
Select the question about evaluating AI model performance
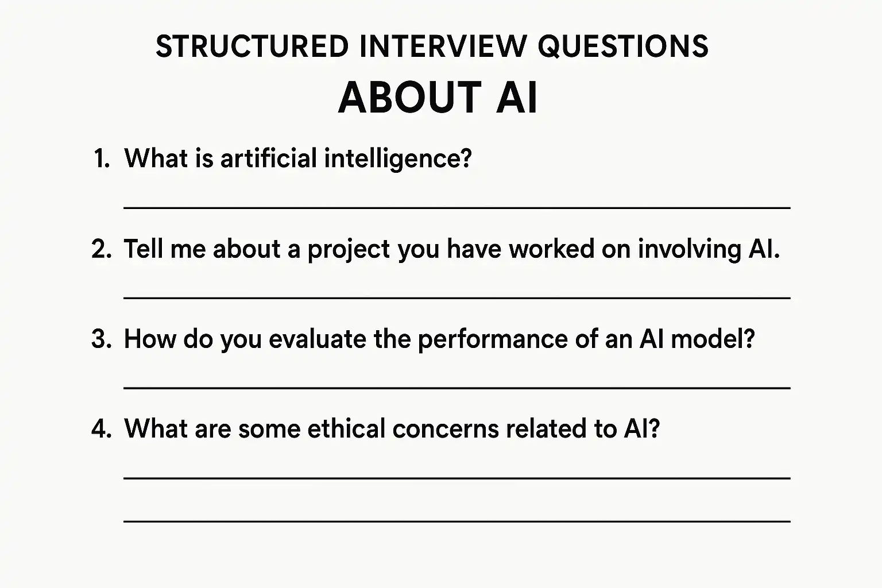pyautogui.click(x=439, y=339)
